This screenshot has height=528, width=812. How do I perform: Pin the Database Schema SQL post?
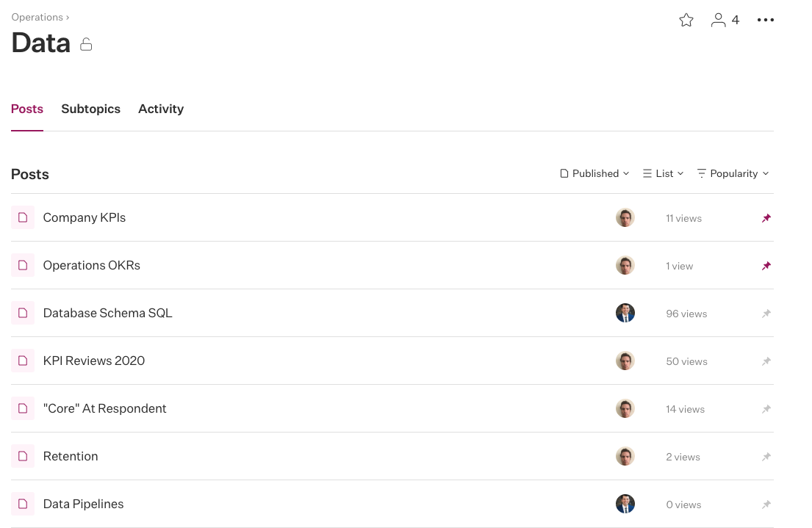click(x=766, y=314)
